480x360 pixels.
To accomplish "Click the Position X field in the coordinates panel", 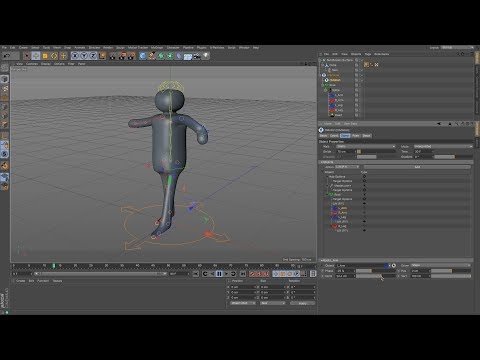I will click(x=244, y=287).
